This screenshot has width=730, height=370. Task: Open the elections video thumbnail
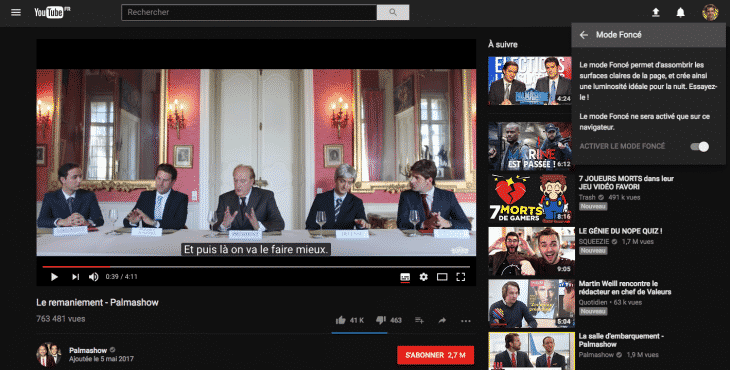(530, 81)
